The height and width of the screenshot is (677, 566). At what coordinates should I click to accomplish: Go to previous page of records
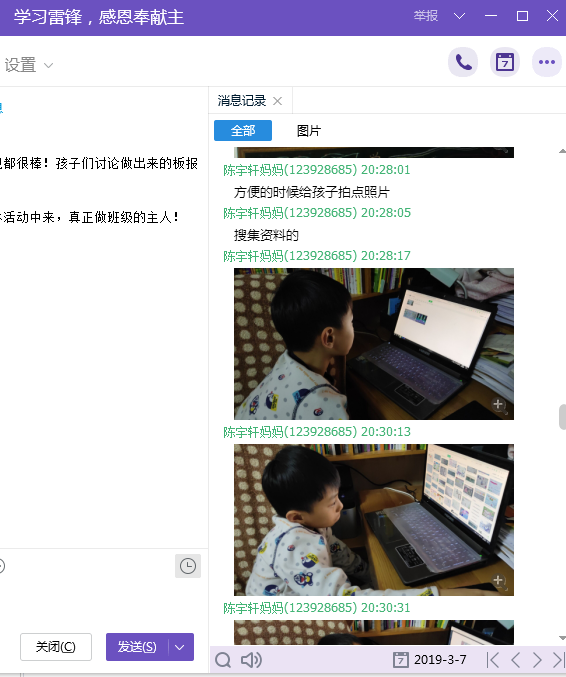pyautogui.click(x=515, y=660)
